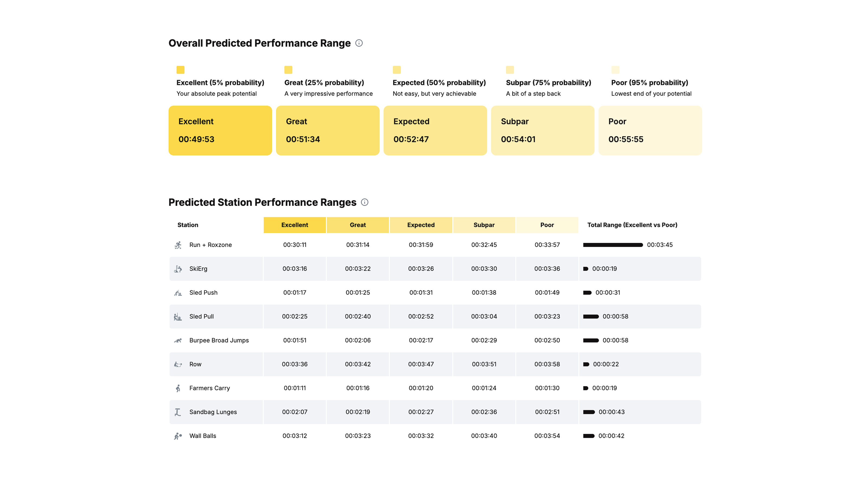Click the Row station icon
The width and height of the screenshot is (868, 488).
[178, 364]
